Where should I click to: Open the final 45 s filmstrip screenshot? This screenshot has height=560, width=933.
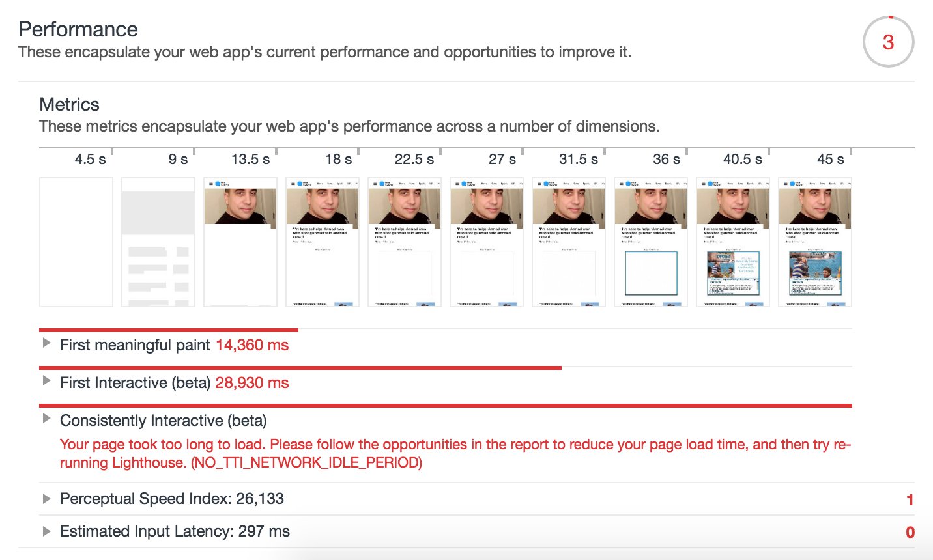pyautogui.click(x=815, y=242)
